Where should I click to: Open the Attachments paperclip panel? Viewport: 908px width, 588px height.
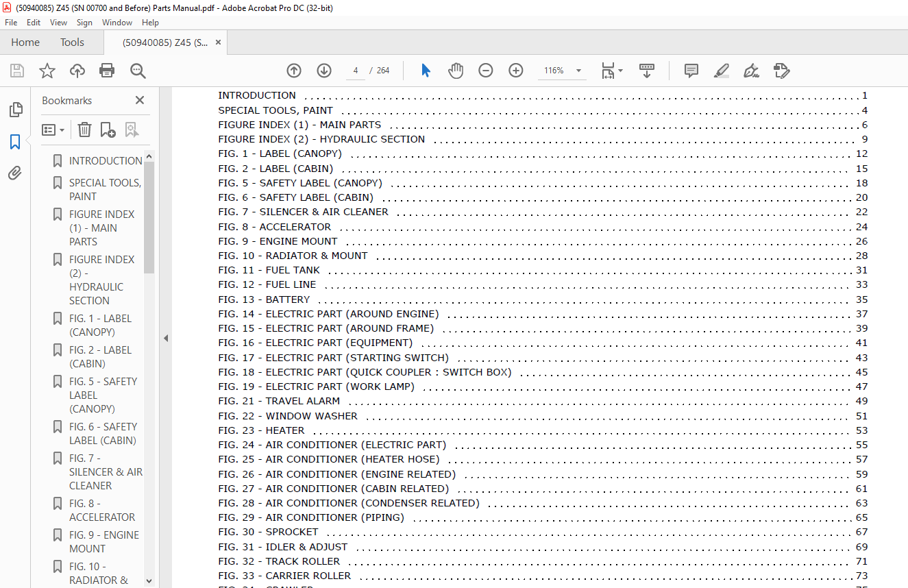pyautogui.click(x=15, y=173)
